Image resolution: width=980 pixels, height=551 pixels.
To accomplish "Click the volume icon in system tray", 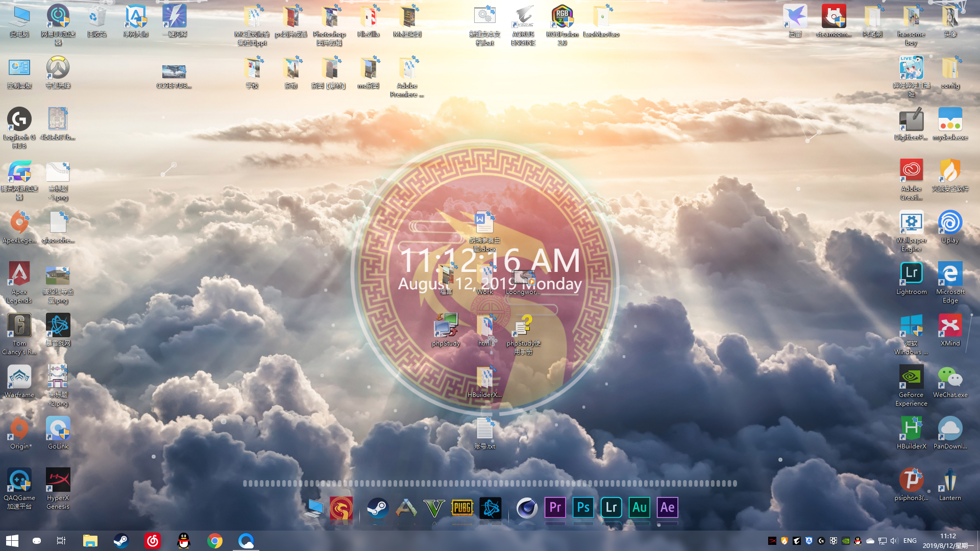I will point(894,541).
